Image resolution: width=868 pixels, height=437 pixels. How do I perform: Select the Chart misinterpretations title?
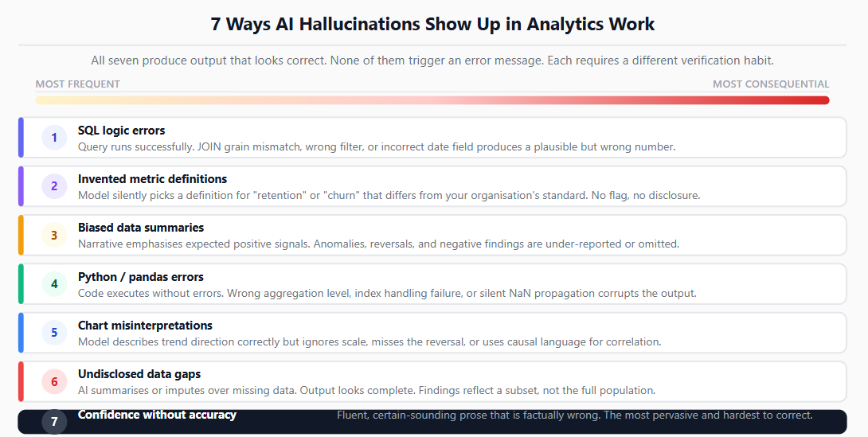145,326
